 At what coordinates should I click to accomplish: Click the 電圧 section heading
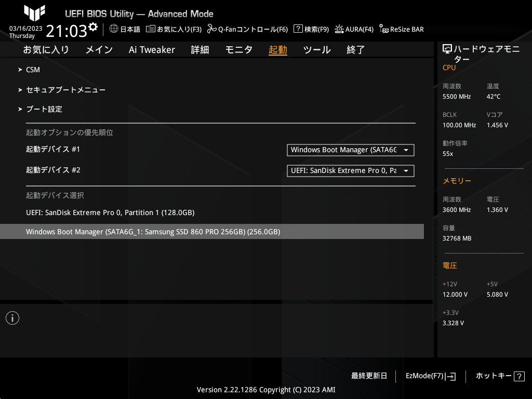[450, 265]
